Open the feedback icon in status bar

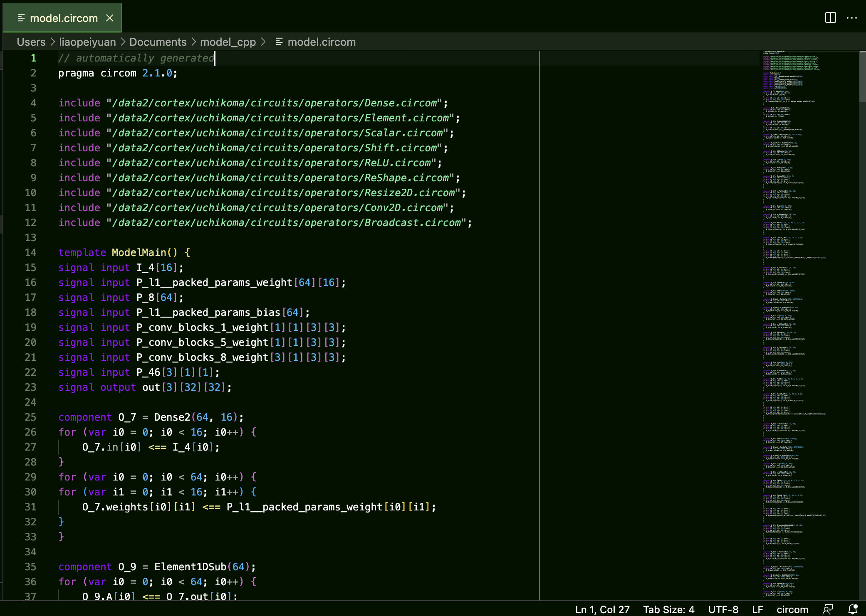pyautogui.click(x=828, y=609)
